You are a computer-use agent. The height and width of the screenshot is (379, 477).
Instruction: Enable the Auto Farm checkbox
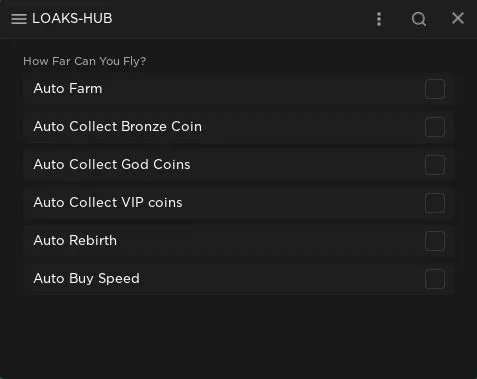click(435, 89)
